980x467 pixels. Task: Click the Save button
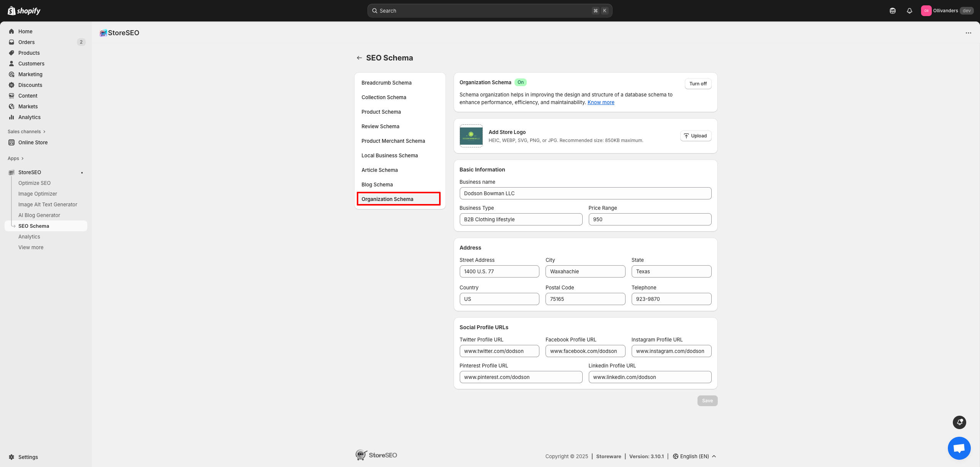pos(707,400)
